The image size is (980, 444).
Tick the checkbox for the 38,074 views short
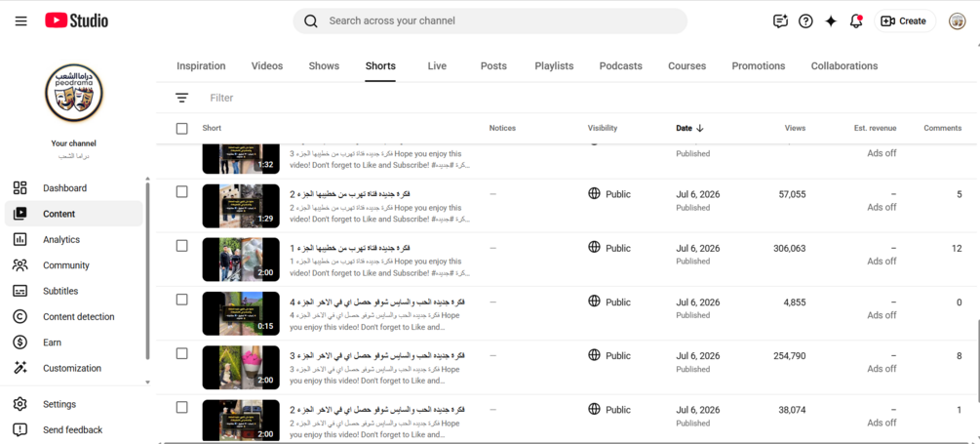tap(182, 407)
